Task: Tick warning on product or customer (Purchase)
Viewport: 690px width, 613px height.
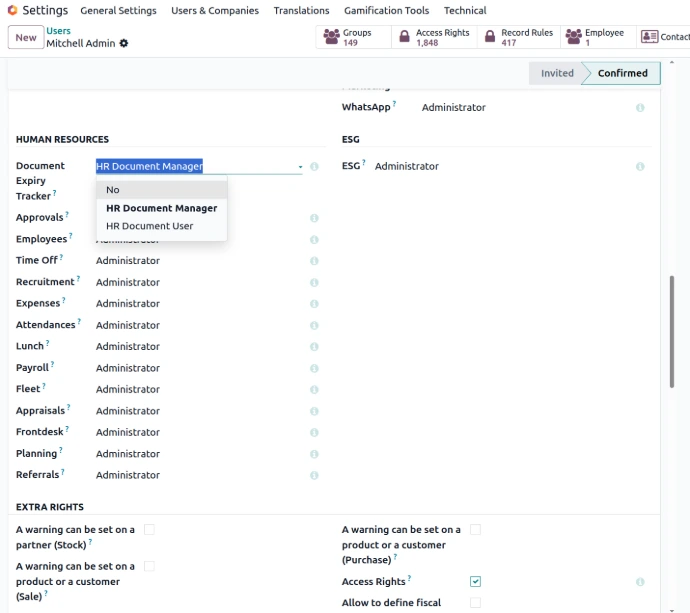Action: pos(475,530)
